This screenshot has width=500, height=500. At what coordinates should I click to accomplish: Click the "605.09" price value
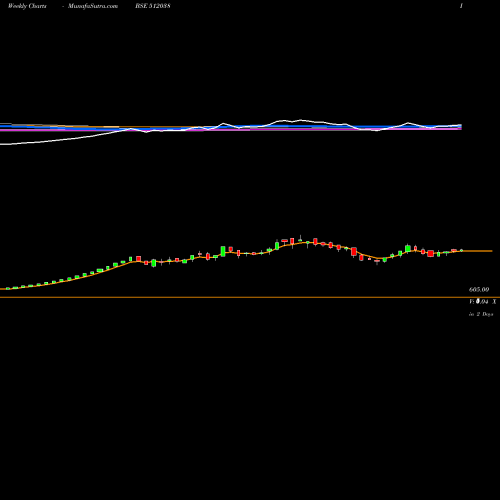479,290
